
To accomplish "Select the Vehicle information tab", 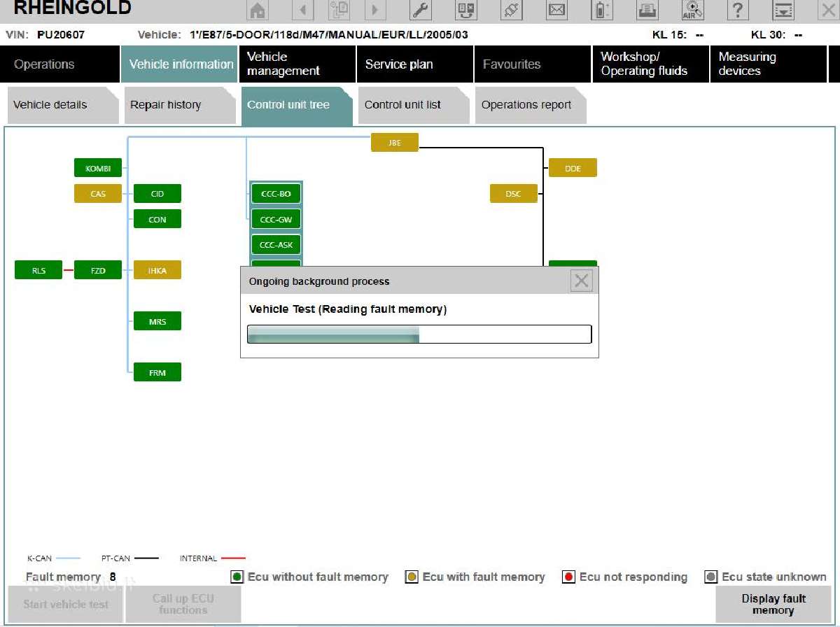I will [x=179, y=64].
